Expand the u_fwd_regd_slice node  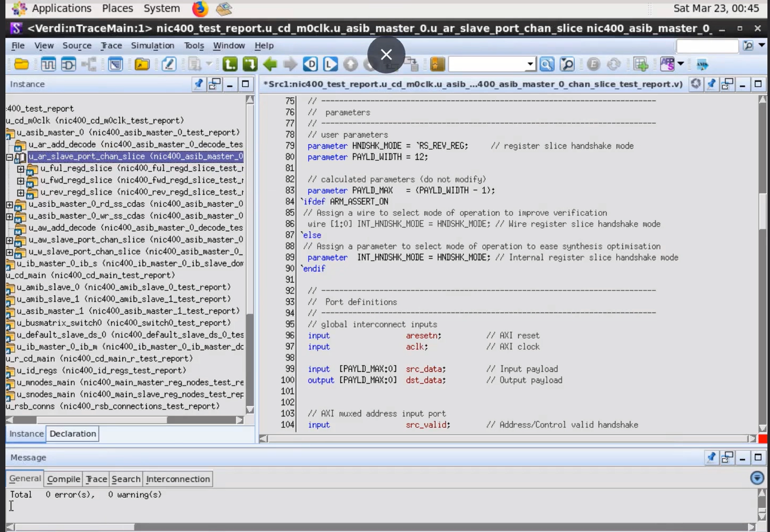click(x=21, y=180)
